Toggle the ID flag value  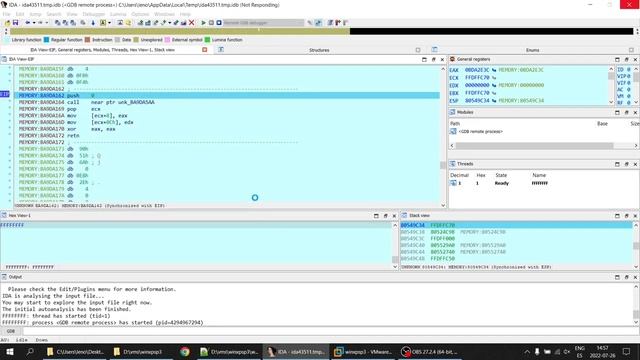[x=629, y=70]
